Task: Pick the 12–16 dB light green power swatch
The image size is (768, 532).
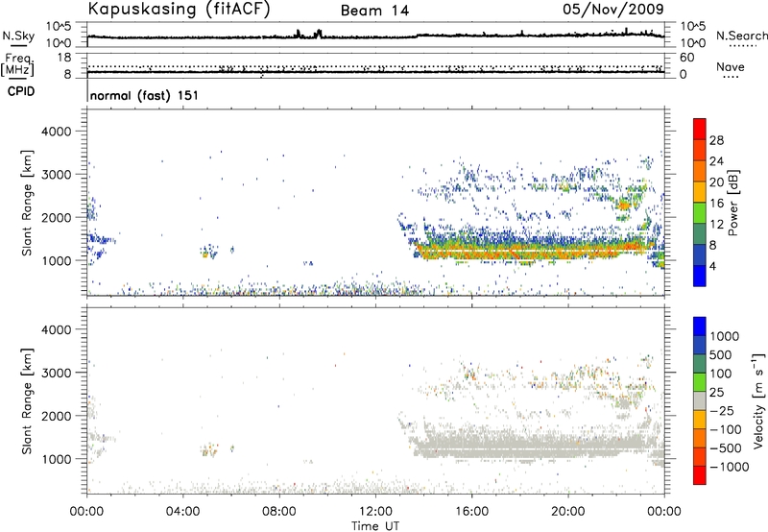Action: click(x=700, y=214)
